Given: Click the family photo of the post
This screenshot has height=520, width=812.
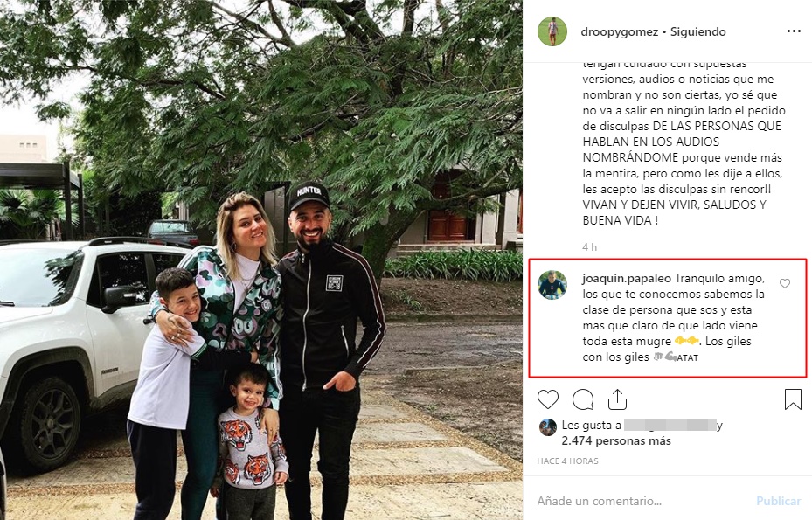Looking at the screenshot, I should [x=261, y=260].
